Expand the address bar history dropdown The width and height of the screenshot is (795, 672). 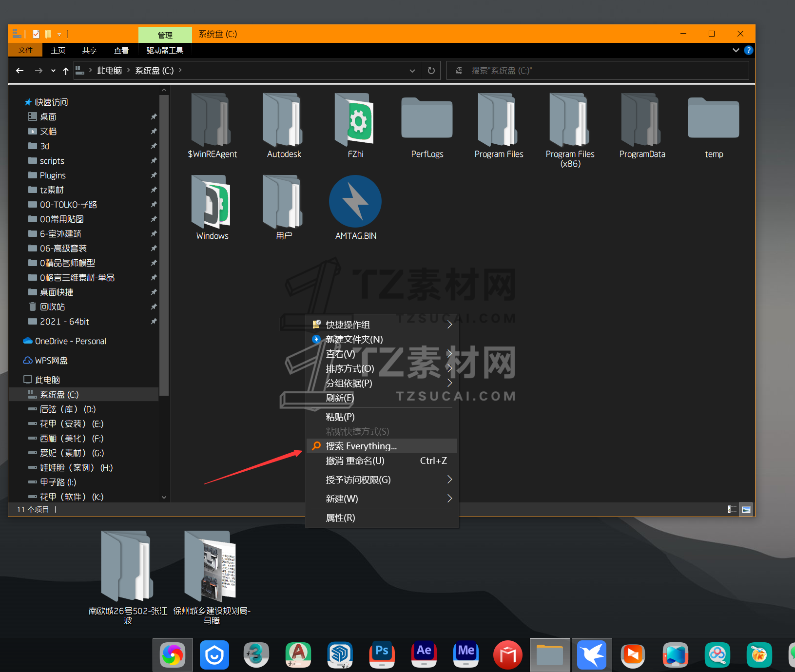click(412, 71)
